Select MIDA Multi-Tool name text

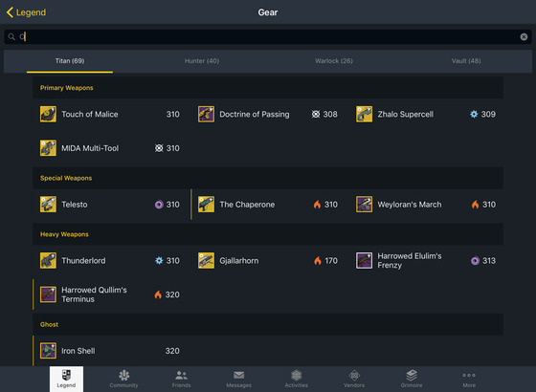point(90,148)
